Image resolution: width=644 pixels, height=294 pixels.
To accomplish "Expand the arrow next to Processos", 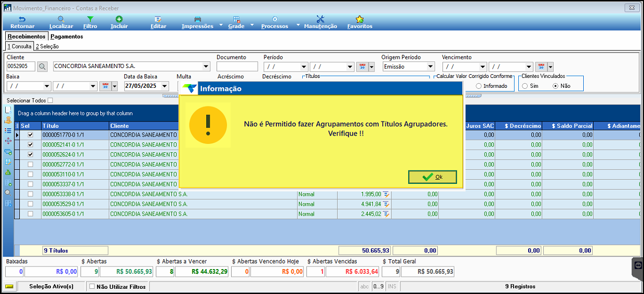I will tap(298, 24).
